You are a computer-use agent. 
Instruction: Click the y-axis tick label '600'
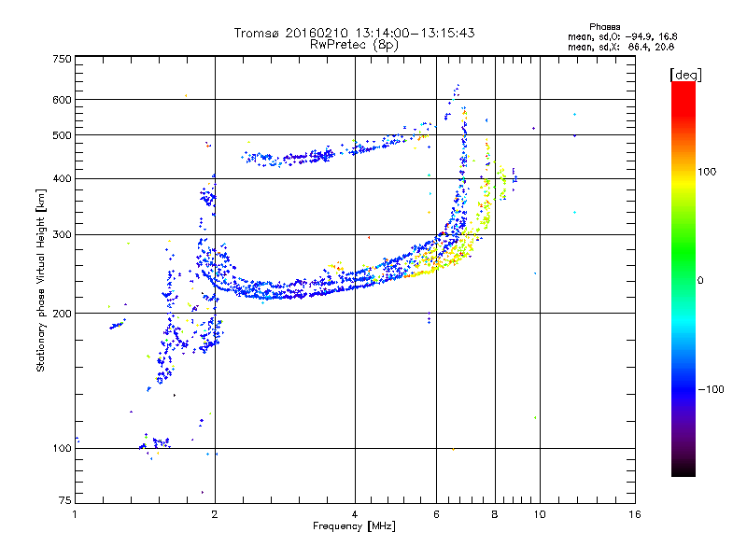(x=63, y=100)
